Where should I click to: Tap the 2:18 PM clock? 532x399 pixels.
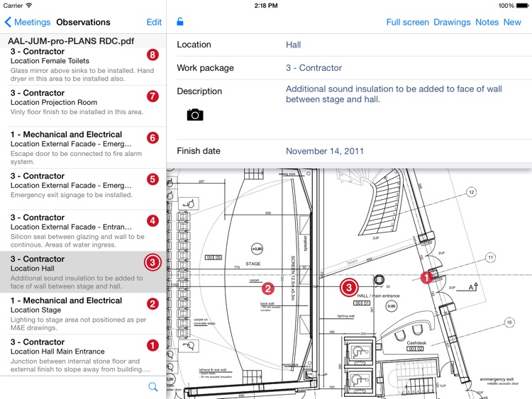pos(266,6)
